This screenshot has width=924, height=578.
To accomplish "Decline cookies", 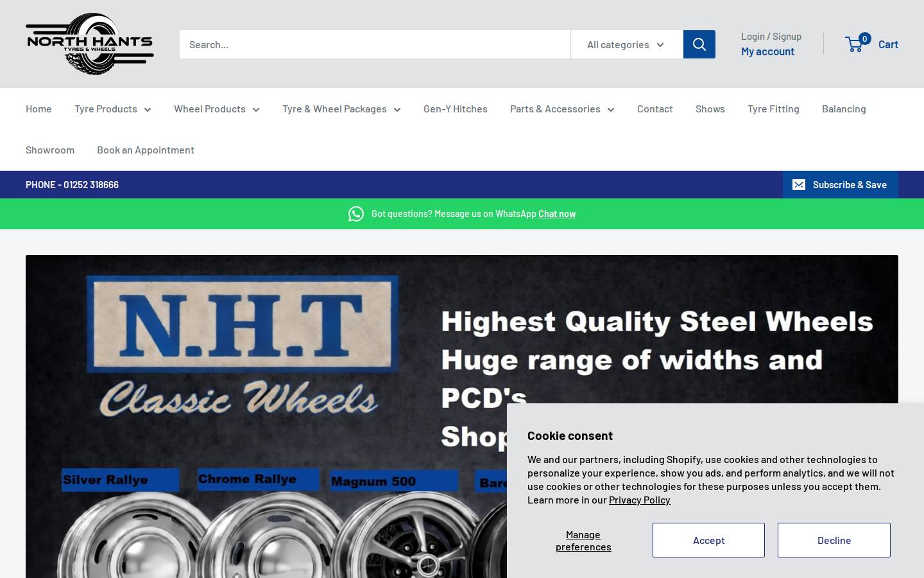I will [x=834, y=540].
